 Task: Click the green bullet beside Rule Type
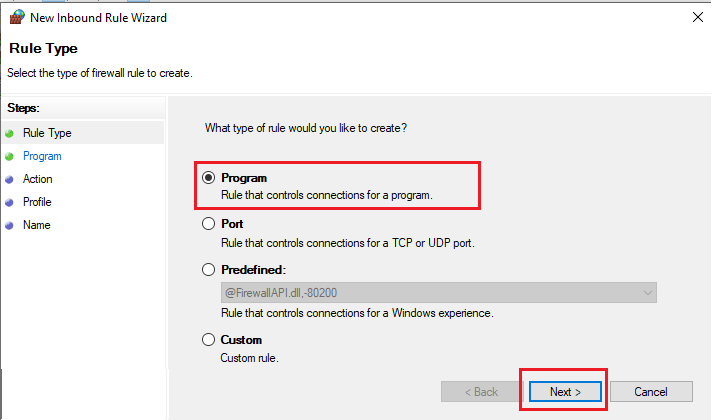[x=9, y=134]
